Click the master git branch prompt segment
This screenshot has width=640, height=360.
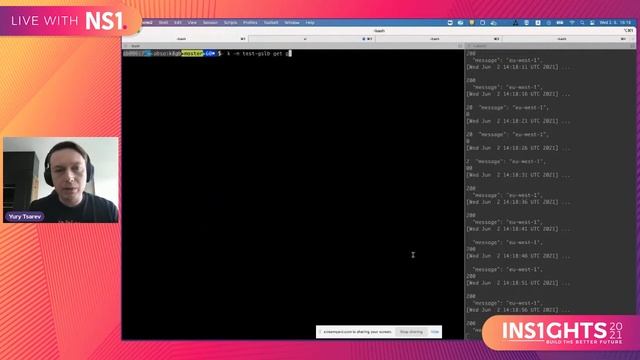tap(192, 53)
